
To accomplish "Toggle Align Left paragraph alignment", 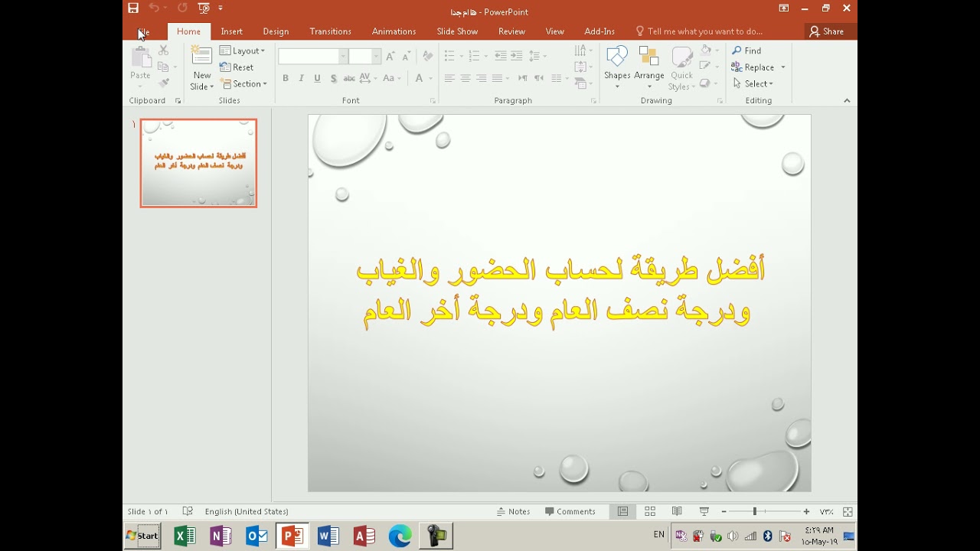I will pos(449,78).
